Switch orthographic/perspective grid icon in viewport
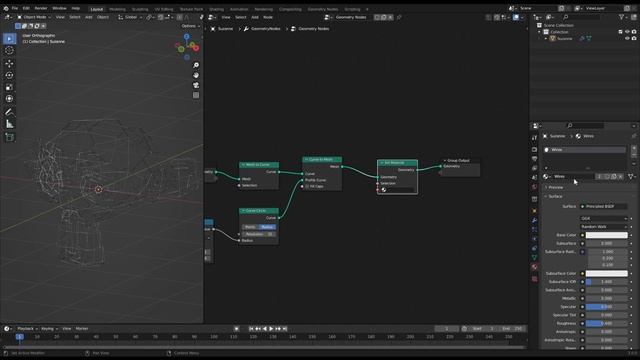 coord(196,95)
